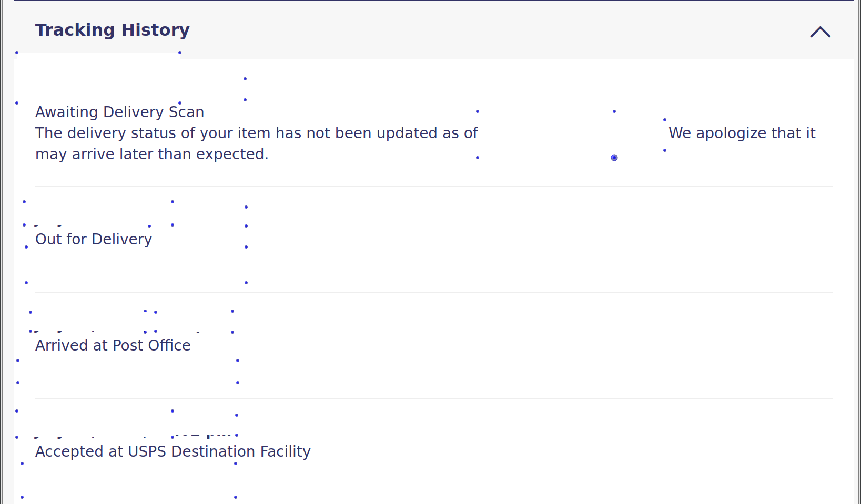Click the circled blue dot marker
Screen dimensions: 861x504
tap(614, 158)
